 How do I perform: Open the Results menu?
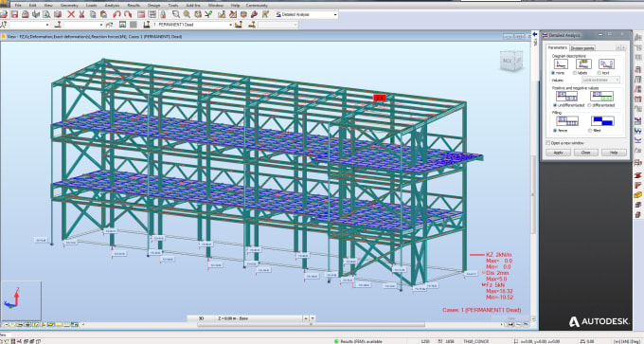(x=134, y=6)
